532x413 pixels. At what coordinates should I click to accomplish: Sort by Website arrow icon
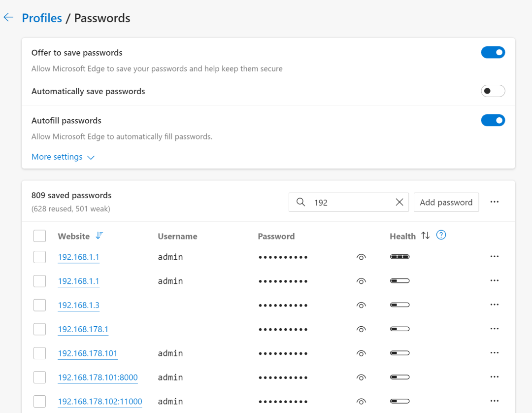100,236
